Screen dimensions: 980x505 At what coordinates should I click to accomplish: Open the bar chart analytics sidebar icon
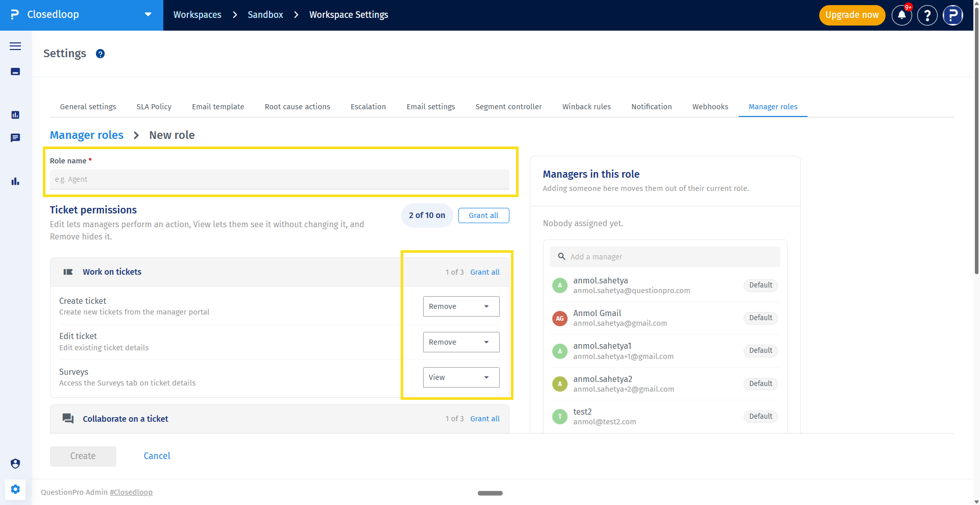click(x=15, y=181)
